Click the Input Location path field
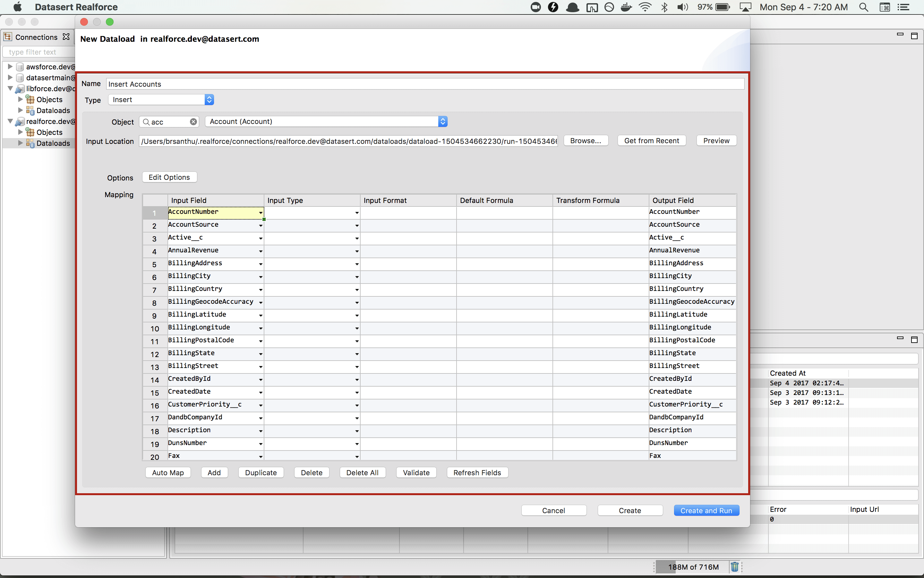 [348, 141]
